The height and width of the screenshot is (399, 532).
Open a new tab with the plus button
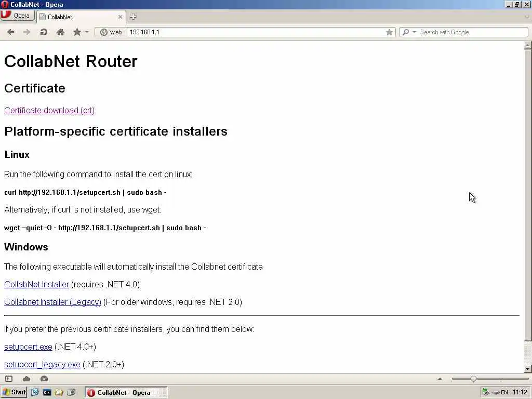(133, 16)
